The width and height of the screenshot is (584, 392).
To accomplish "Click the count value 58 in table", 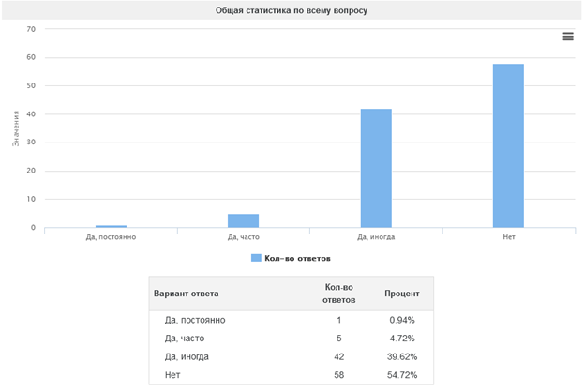I will click(x=339, y=375).
